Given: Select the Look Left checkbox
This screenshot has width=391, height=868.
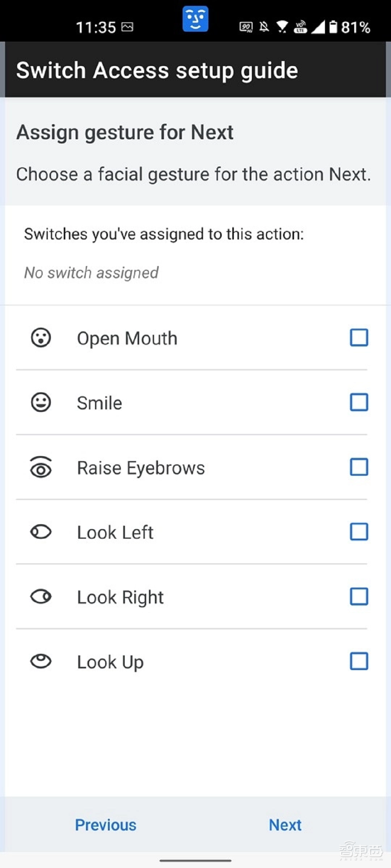Looking at the screenshot, I should (359, 532).
